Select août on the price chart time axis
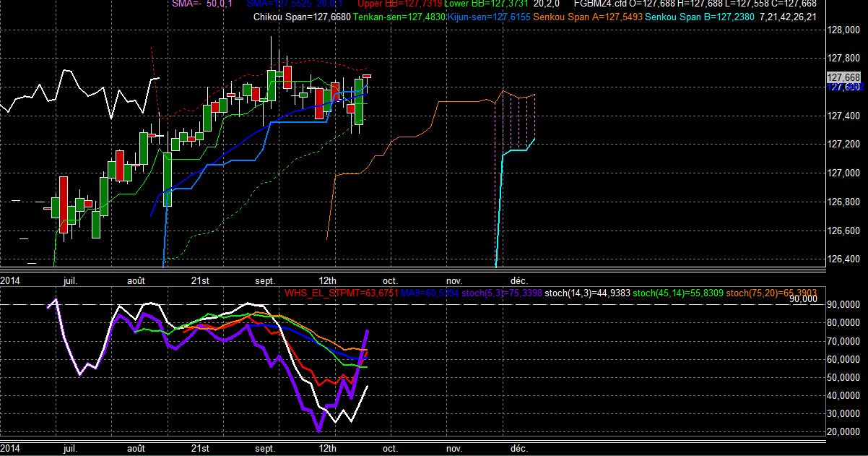Viewport: 868px width, 456px height. click(x=136, y=280)
